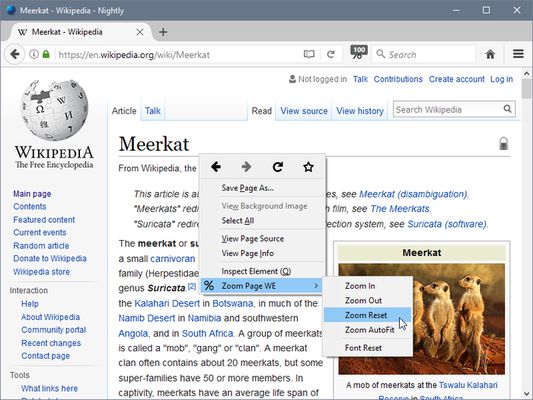Select Zoom Reset from submenu
Screen dimensions: 533x400
point(366,315)
